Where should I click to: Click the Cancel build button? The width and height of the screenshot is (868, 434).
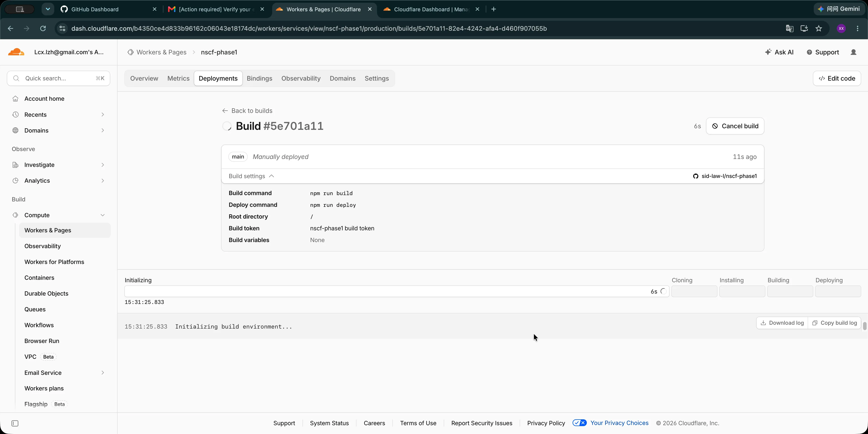[735, 126]
